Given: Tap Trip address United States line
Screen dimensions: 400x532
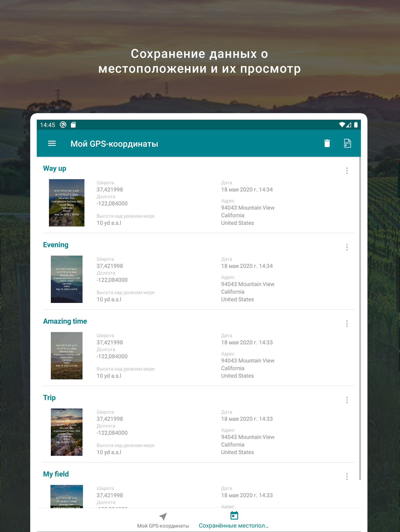Looking at the screenshot, I should 238,452.
